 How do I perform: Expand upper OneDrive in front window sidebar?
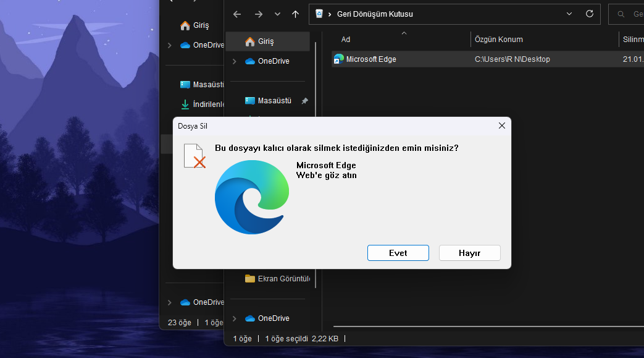[x=235, y=61]
